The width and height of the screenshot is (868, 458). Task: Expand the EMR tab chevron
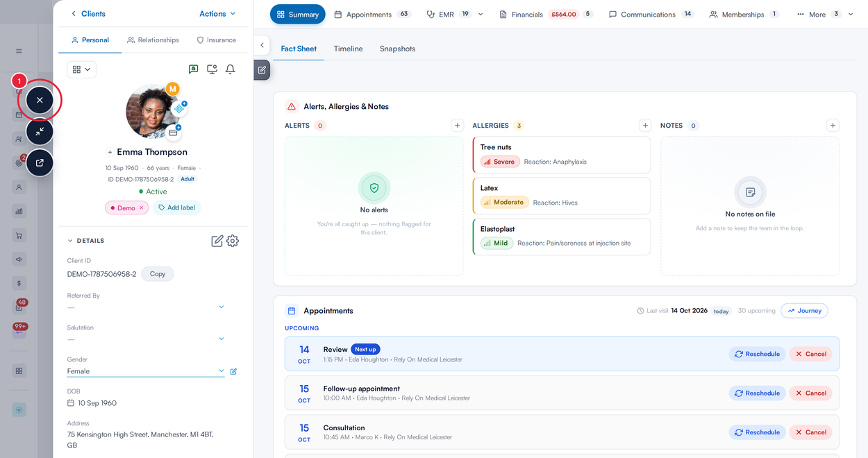click(x=481, y=15)
